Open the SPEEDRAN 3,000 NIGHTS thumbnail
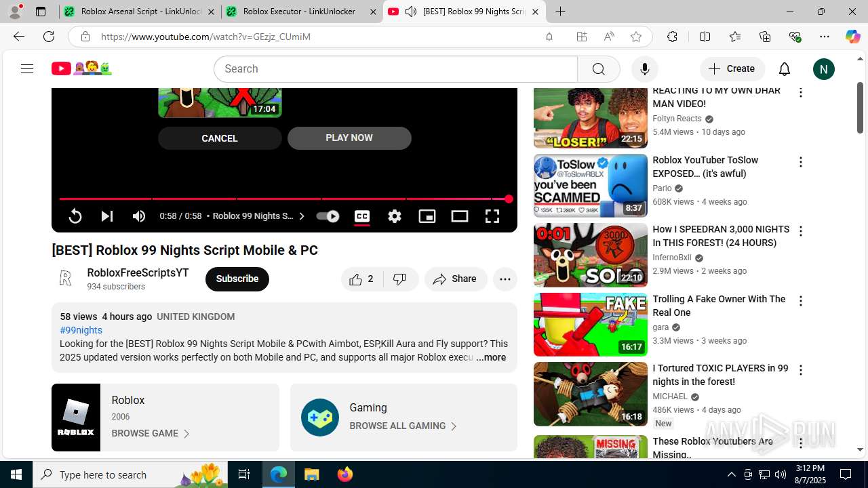The height and width of the screenshot is (488, 868). 590,256
